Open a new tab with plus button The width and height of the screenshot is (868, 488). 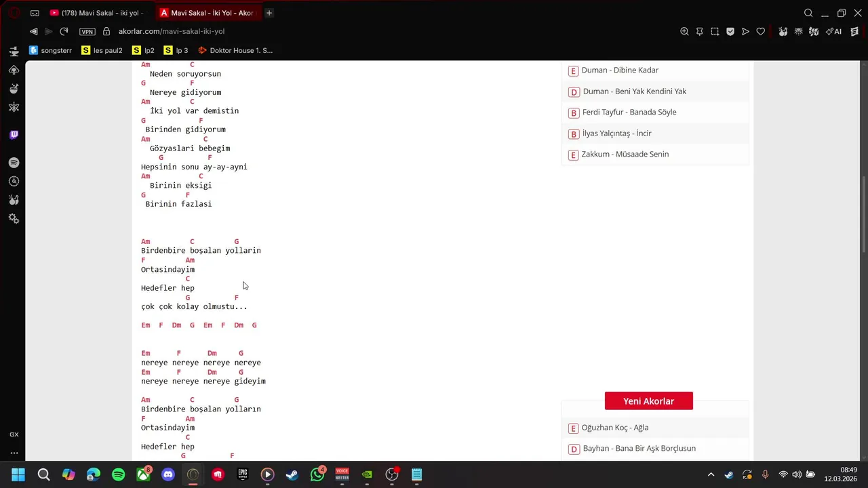pyautogui.click(x=269, y=13)
